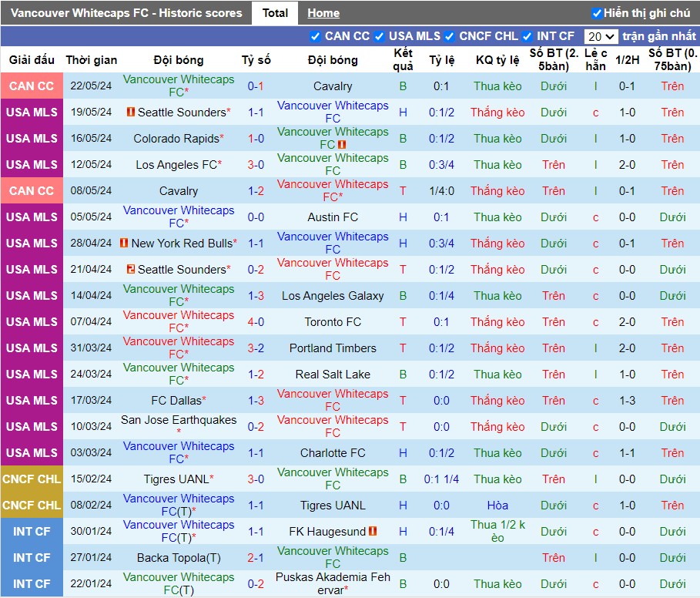Click the Vancouver Whitecaps FC - Historic scores title
700x598 pixels.
pyautogui.click(x=126, y=13)
